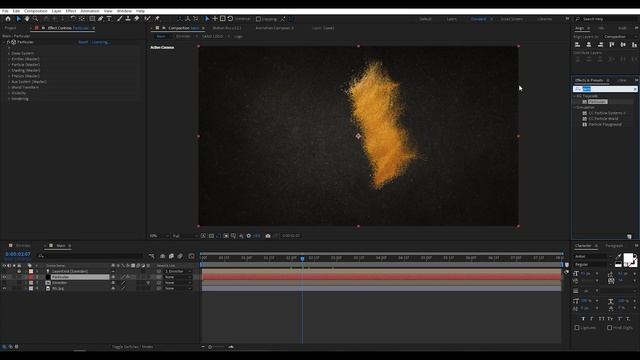Expand the Shading (Master) property group
The height and width of the screenshot is (360, 640).
point(9,71)
